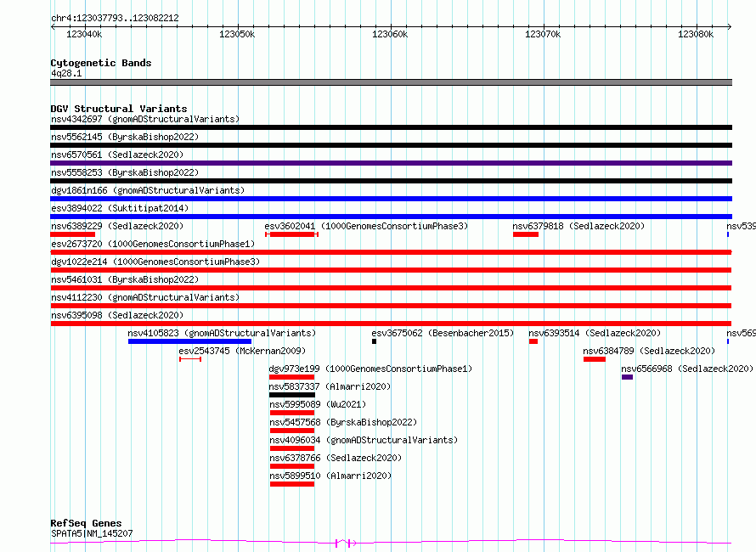Viewport: 756px width, 552px height.
Task: Click the red bar under nsv6389229
Action: [x=73, y=234]
